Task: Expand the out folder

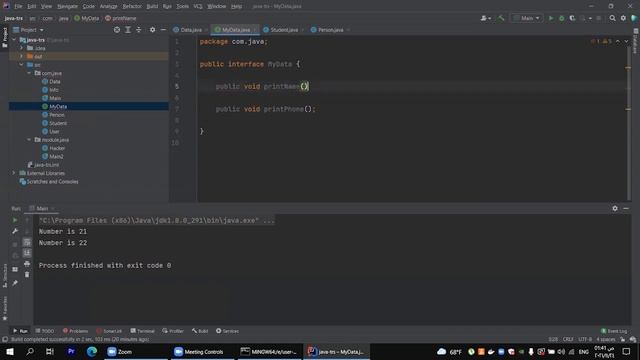Action: pyautogui.click(x=22, y=56)
